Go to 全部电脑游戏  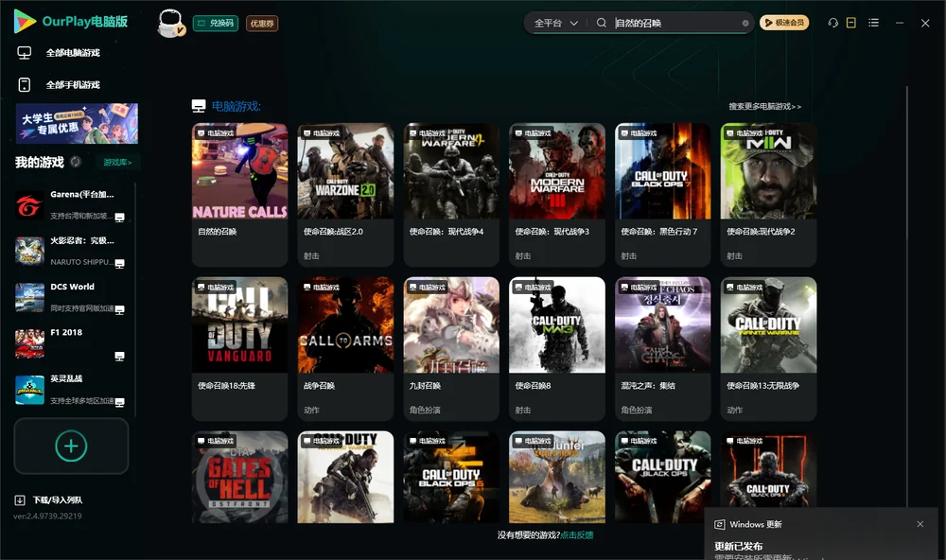(59, 53)
